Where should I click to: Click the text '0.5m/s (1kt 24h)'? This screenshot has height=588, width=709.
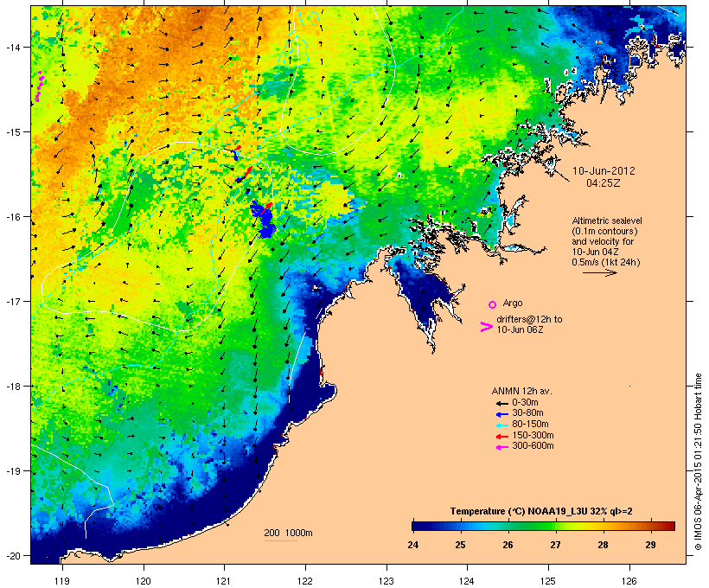point(606,262)
